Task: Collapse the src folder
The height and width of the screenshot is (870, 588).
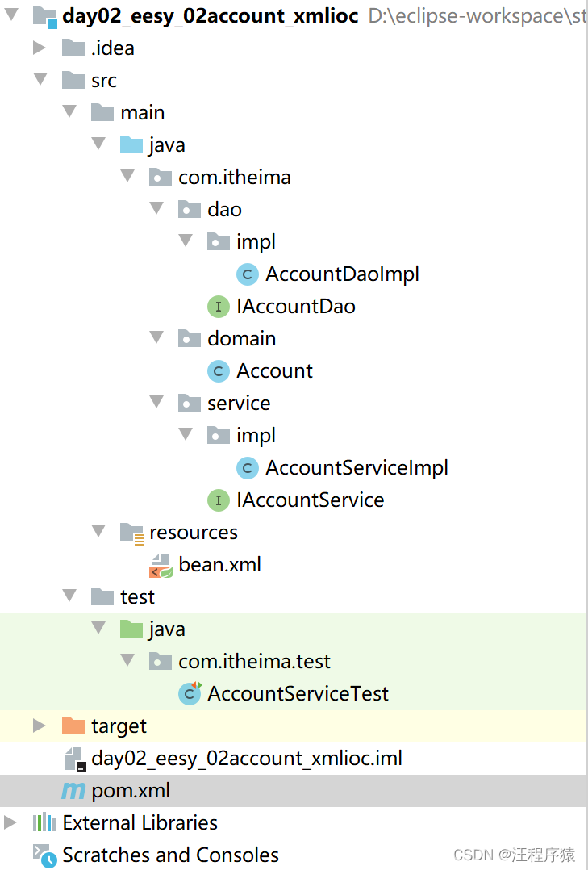Action: click(x=39, y=81)
